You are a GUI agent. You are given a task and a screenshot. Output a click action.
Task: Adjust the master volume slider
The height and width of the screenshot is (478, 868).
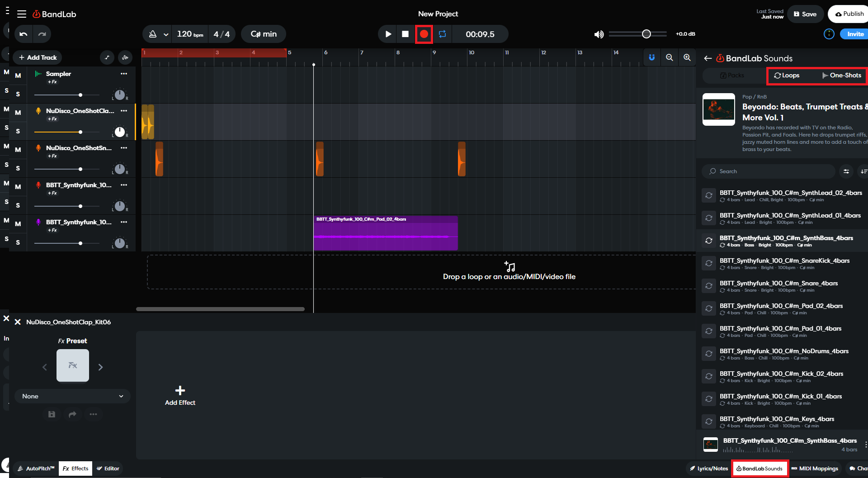(637, 34)
